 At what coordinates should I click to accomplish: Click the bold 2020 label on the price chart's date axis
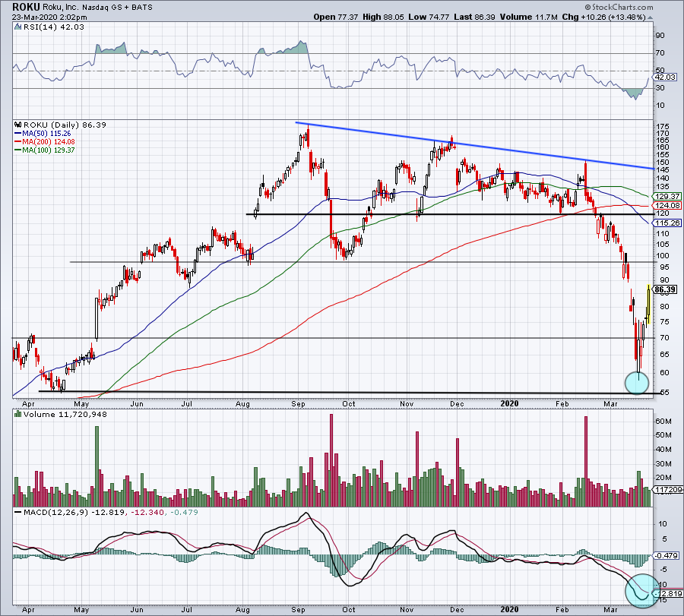pos(509,403)
